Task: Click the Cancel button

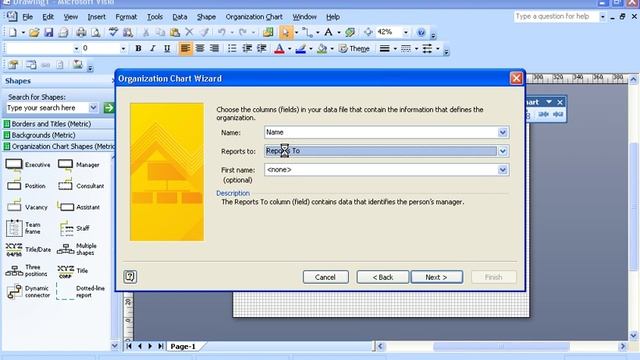Action: (325, 277)
